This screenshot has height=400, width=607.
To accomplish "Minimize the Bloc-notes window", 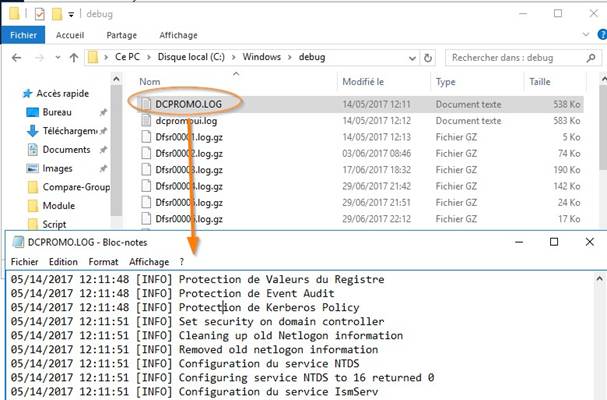I will [x=519, y=242].
